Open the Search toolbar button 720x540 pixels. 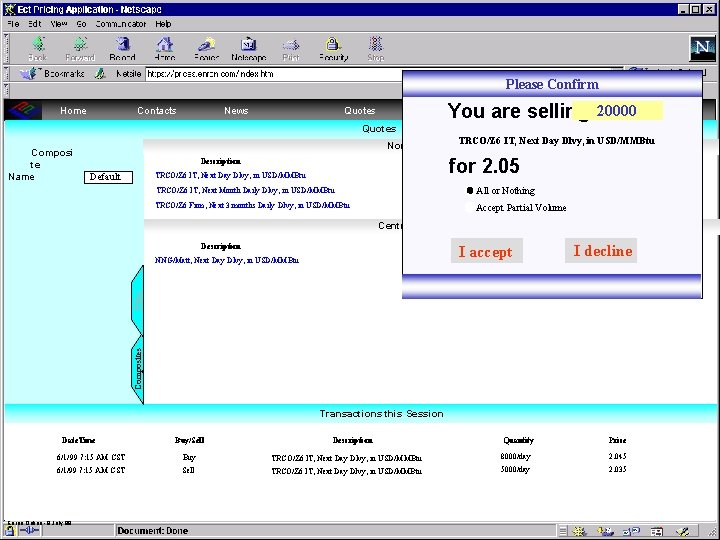pos(207,49)
